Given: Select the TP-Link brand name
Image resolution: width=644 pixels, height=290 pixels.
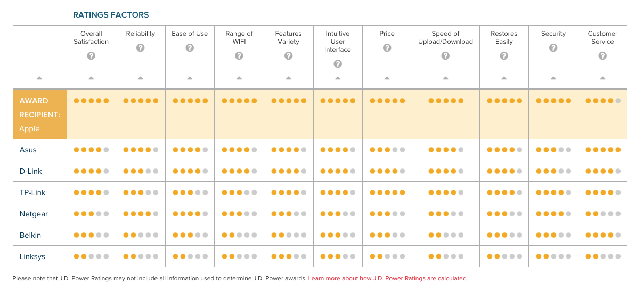Looking at the screenshot, I should pos(33,192).
